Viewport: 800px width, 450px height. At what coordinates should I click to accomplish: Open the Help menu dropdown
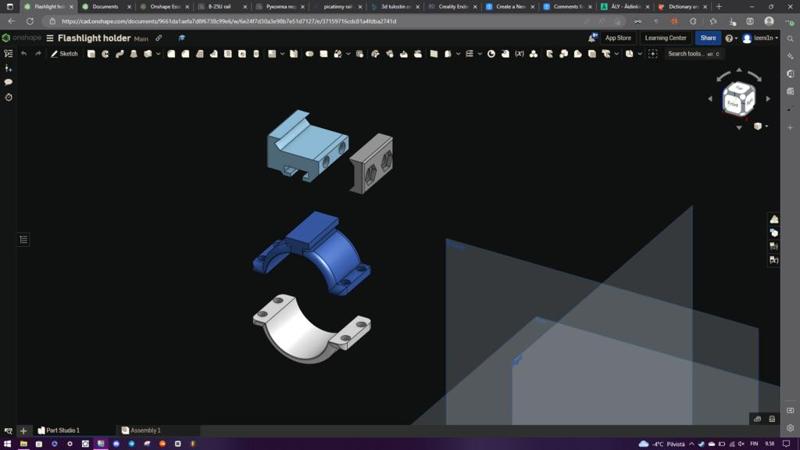coord(731,38)
